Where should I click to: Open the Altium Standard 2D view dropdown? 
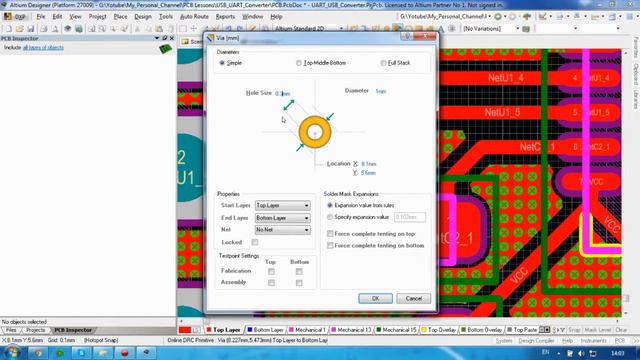[x=341, y=29]
